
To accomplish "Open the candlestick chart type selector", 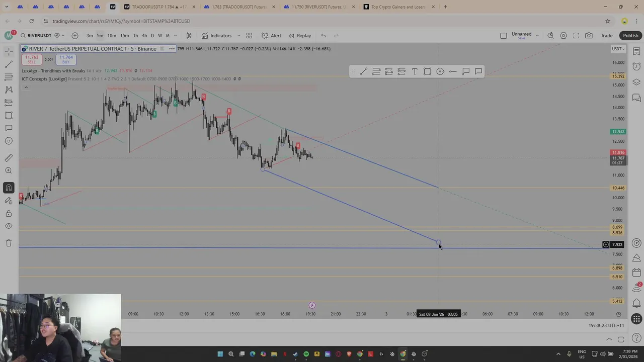I will tap(189, 36).
